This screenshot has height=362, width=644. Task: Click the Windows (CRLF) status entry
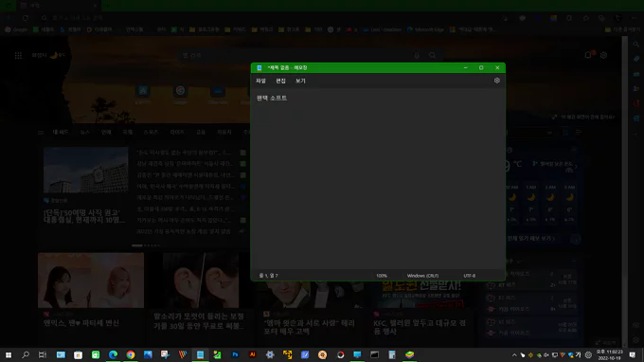pyautogui.click(x=422, y=276)
